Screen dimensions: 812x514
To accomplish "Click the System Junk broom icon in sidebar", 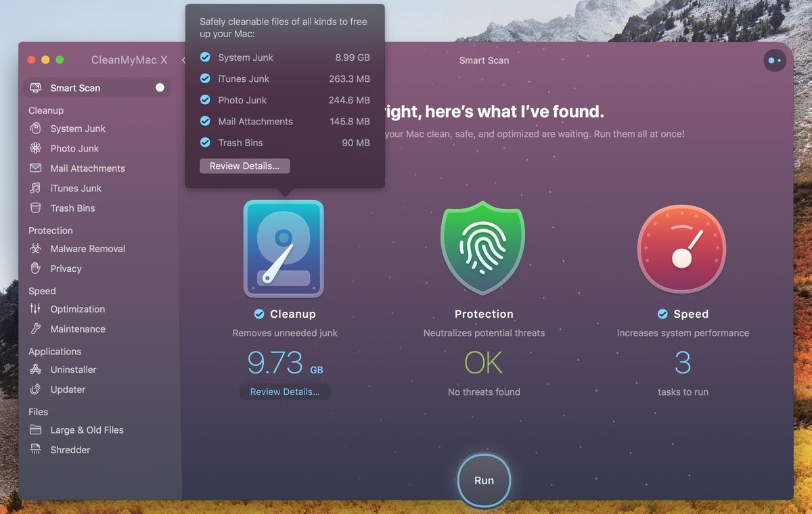I will pos(36,128).
